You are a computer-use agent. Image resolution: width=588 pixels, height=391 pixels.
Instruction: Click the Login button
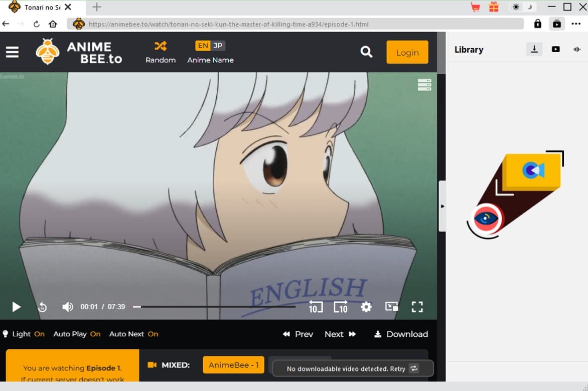[x=407, y=52]
